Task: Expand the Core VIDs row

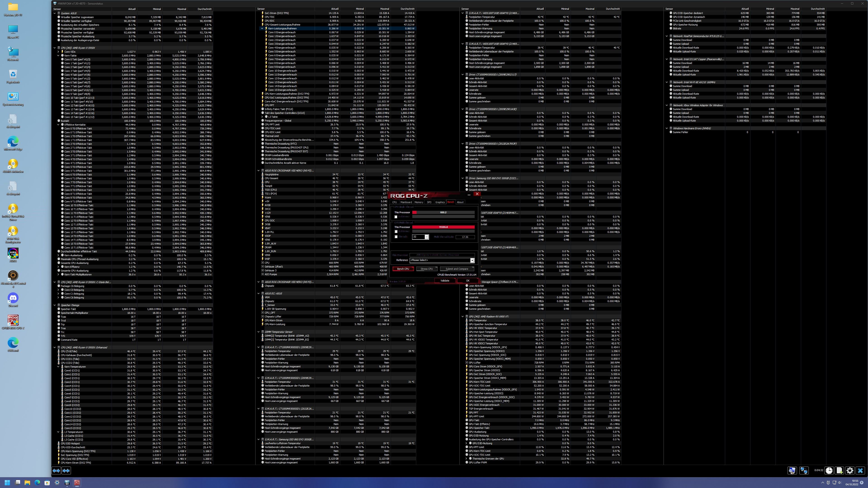Action: pos(58,52)
